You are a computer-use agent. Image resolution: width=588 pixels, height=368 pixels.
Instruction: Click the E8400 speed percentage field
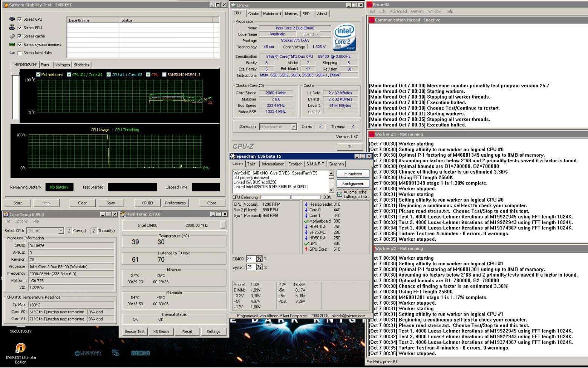click(251, 259)
